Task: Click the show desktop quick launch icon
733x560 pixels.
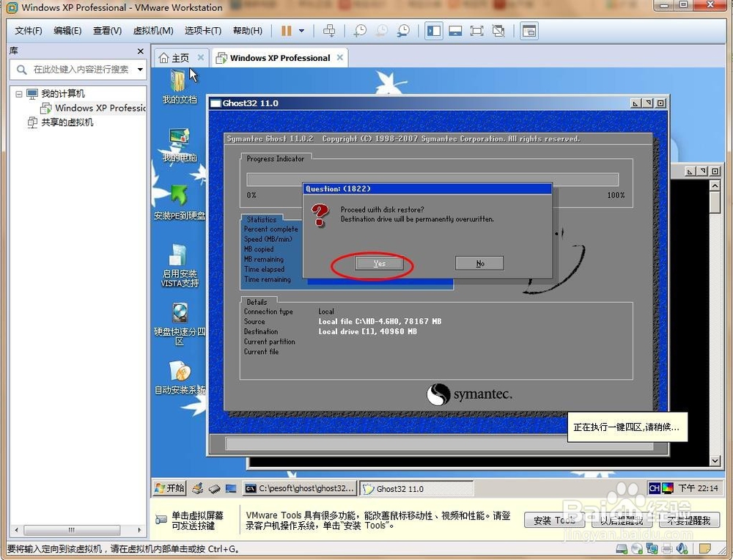Action: click(x=231, y=488)
